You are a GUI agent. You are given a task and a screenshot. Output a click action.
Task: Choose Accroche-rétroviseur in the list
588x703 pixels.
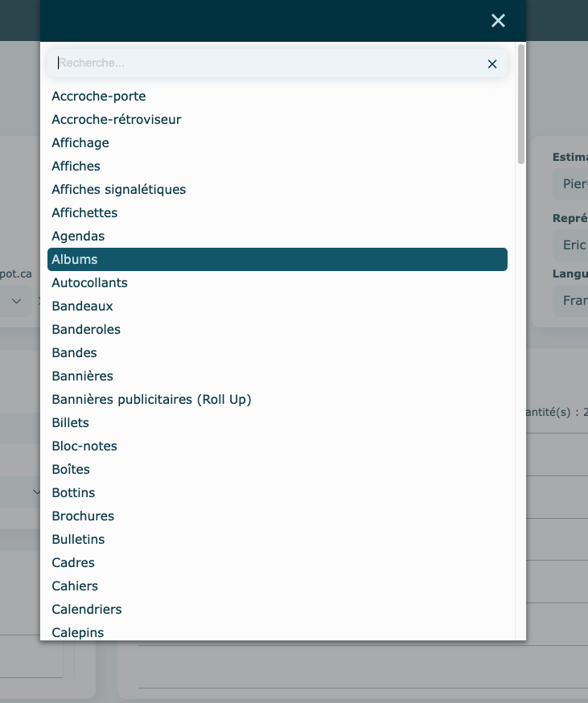coord(117,120)
